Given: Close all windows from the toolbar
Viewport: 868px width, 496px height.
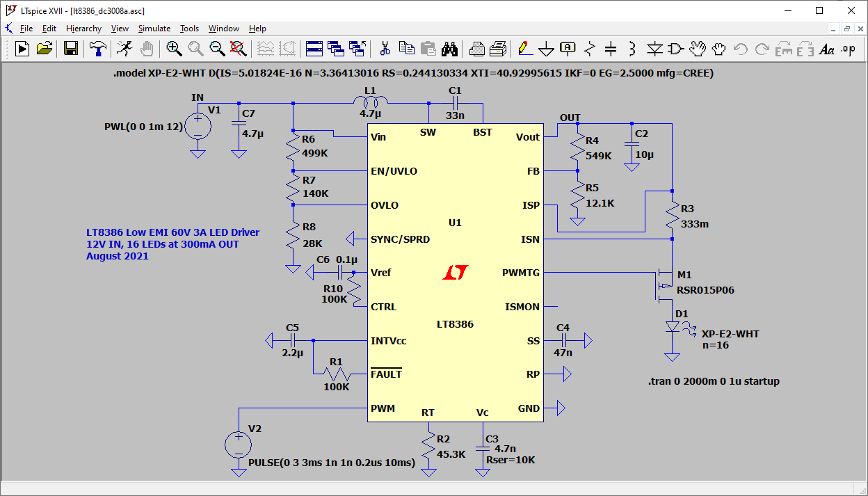Looking at the screenshot, I should click(x=357, y=48).
